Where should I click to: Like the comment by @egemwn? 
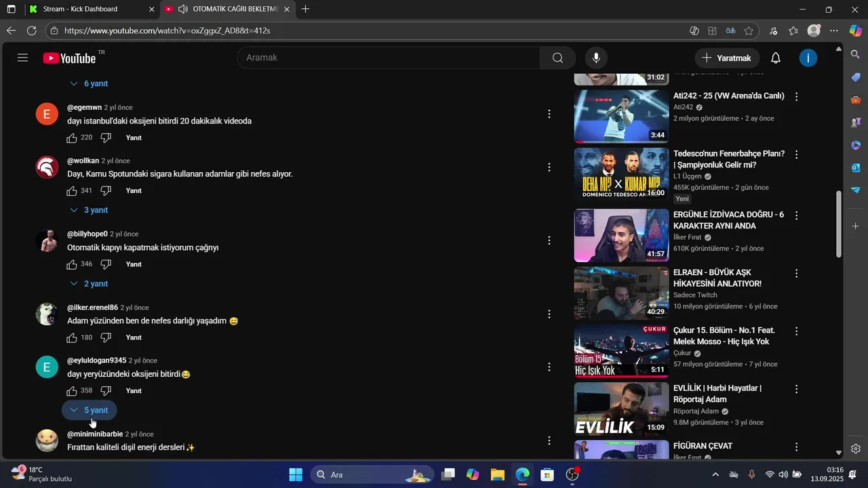pyautogui.click(x=72, y=138)
